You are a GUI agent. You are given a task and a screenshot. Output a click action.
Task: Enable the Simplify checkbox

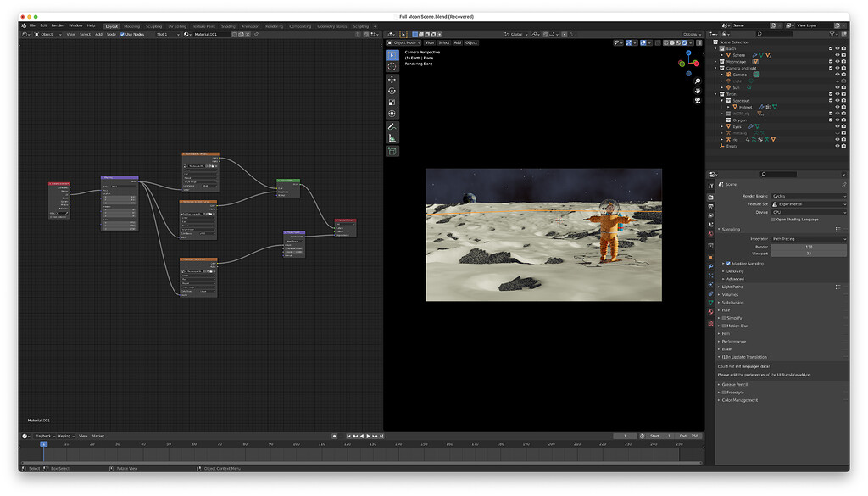point(724,318)
